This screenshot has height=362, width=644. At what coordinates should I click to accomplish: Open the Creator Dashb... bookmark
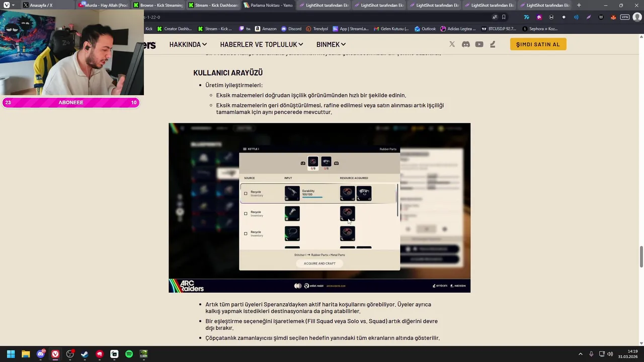tap(175, 29)
